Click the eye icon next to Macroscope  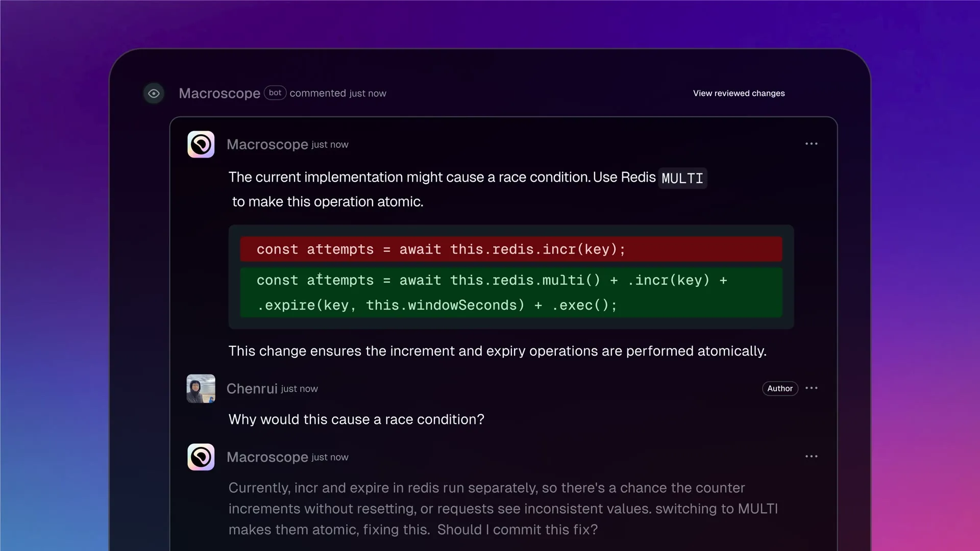pos(153,93)
